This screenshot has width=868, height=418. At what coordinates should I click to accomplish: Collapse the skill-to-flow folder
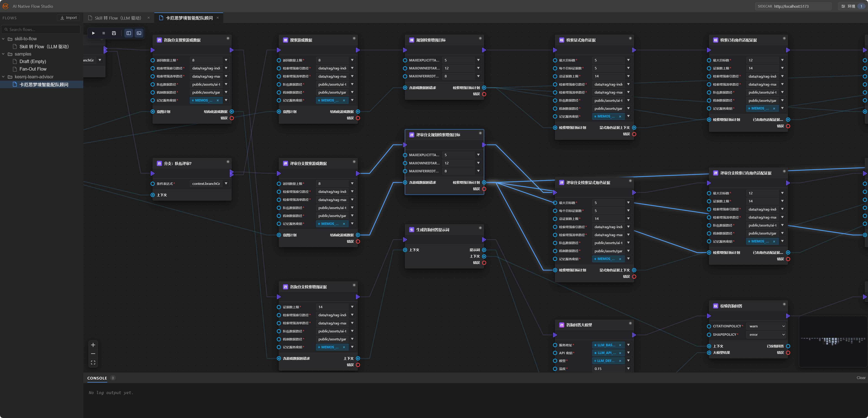pos(3,39)
